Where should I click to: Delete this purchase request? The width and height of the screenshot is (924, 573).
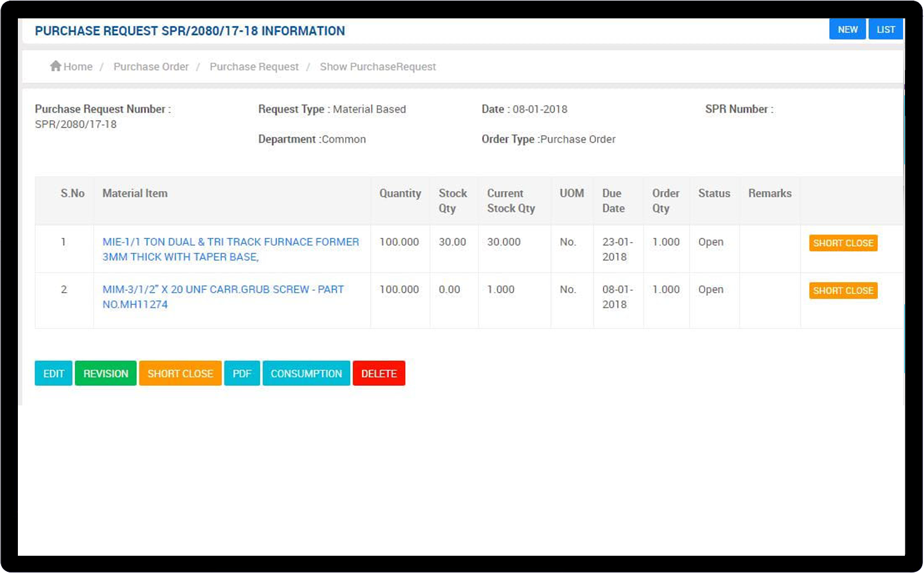point(378,373)
